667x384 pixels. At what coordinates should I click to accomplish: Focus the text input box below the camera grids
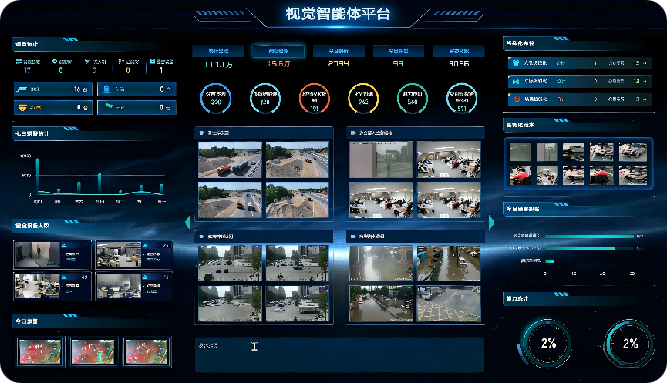click(339, 355)
